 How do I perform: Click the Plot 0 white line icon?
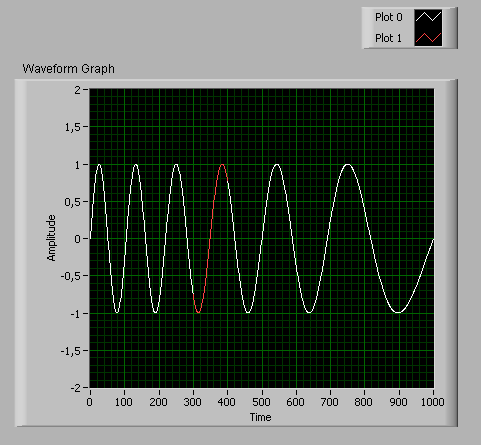coord(428,17)
